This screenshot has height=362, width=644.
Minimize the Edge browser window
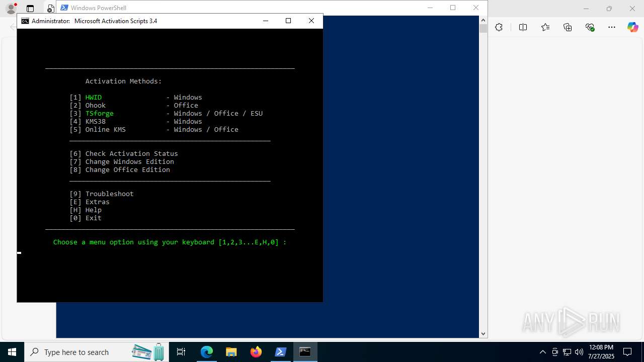(x=586, y=9)
